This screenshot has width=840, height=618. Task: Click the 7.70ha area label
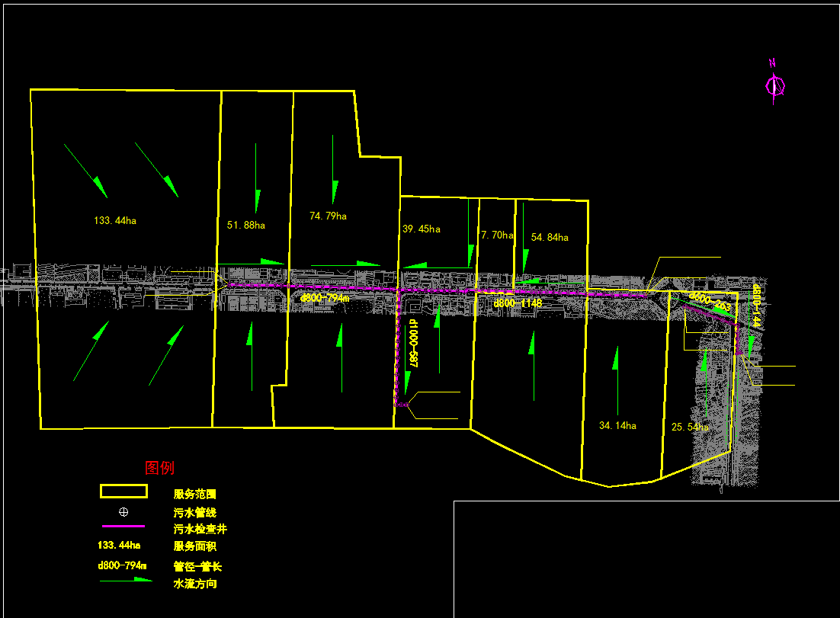497,235
